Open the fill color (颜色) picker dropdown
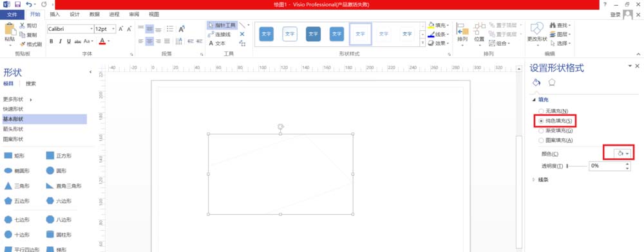The width and height of the screenshot is (644, 252). point(622,153)
